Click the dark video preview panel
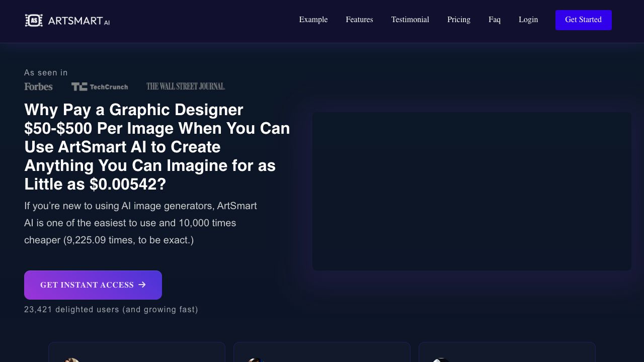Screen dimensions: 644x362 (x=471, y=191)
